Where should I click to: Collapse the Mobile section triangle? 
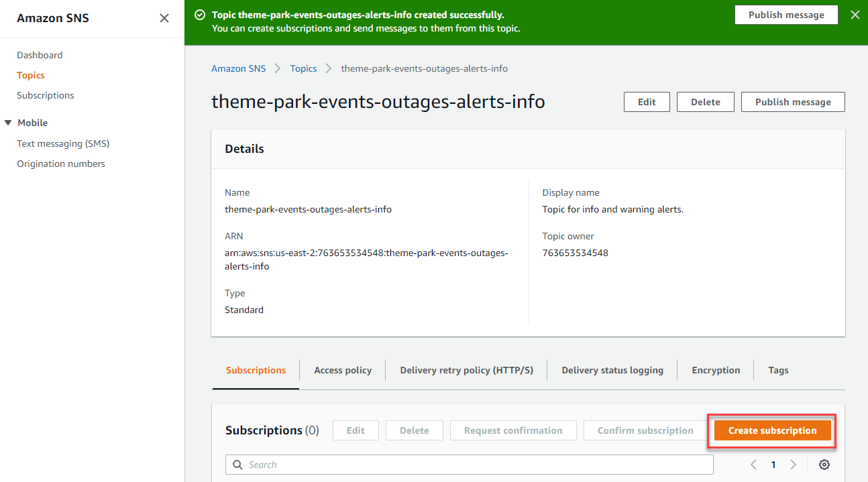[x=8, y=123]
